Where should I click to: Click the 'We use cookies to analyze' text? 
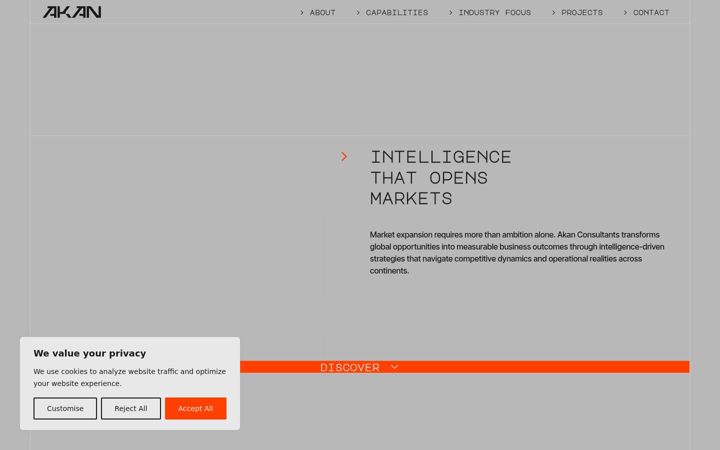coord(129,377)
